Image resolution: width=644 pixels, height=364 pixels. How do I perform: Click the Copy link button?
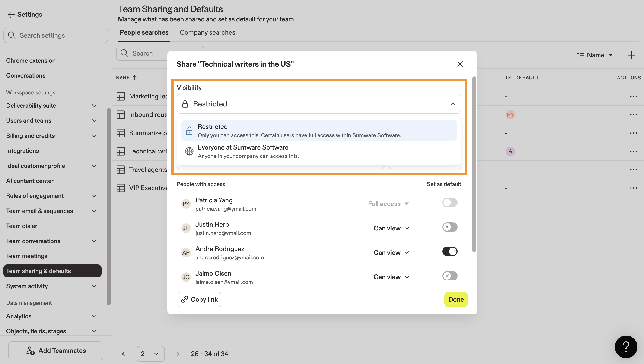point(199,299)
